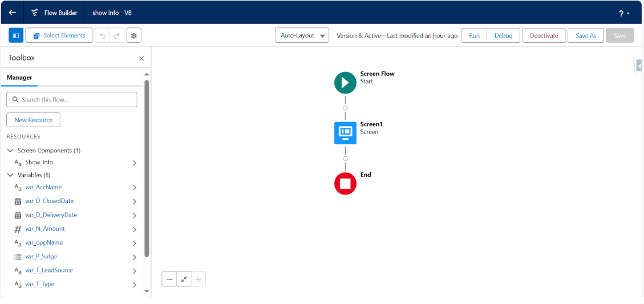Open the var_AccName variable
Image resolution: width=644 pixels, height=304 pixels.
pos(43,187)
